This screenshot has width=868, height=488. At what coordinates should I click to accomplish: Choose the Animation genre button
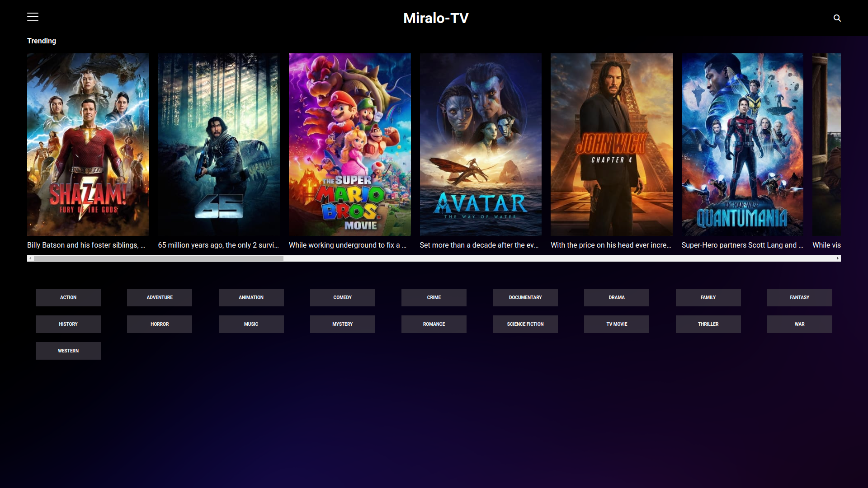251,297
